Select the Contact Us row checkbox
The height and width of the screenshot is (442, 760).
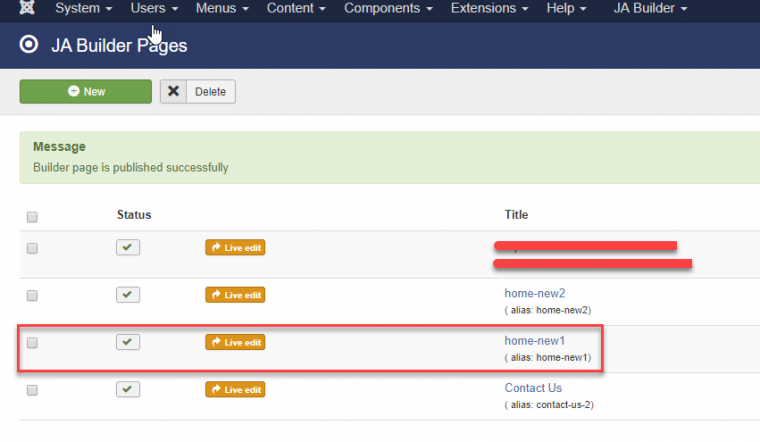pos(32,390)
